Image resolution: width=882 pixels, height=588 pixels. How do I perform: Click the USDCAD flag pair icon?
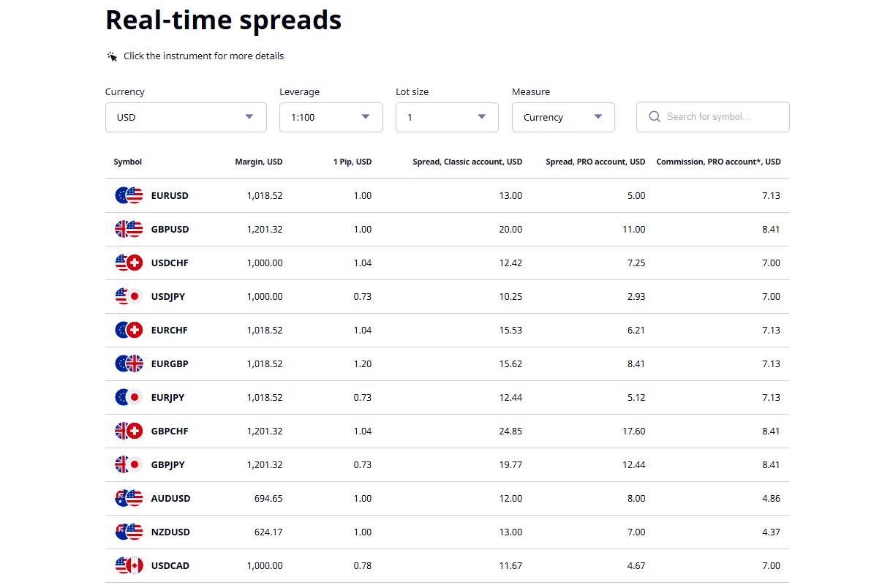129,565
